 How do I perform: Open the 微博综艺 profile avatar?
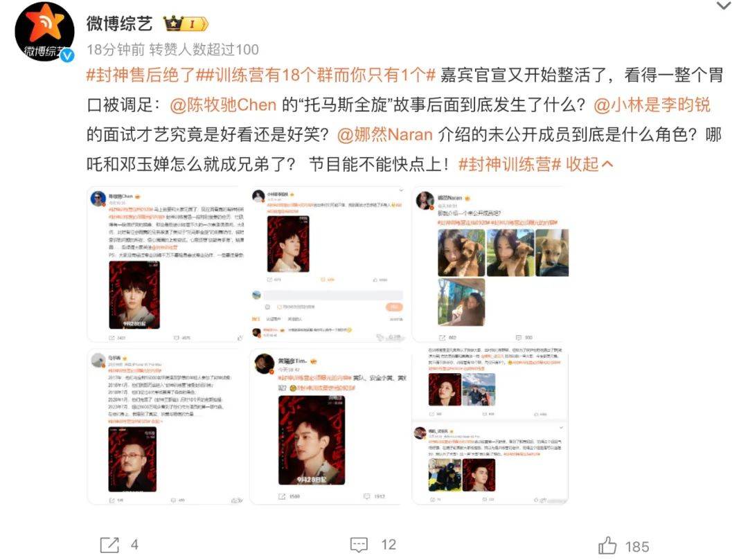[44, 32]
